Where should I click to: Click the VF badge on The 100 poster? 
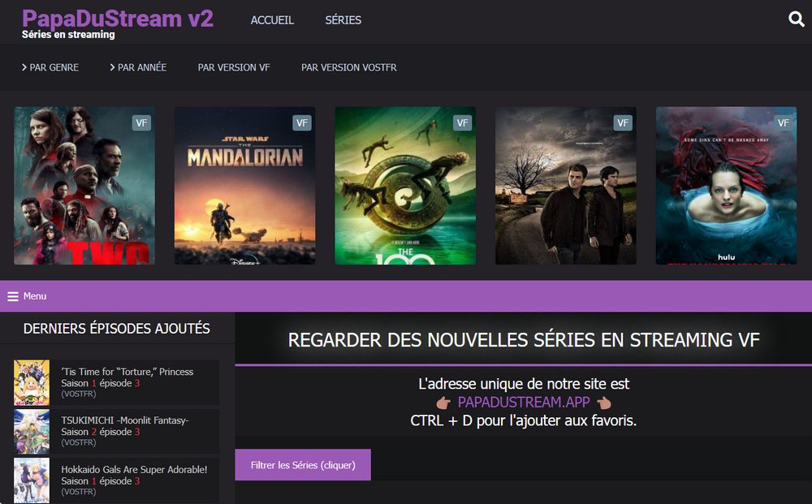coord(463,123)
